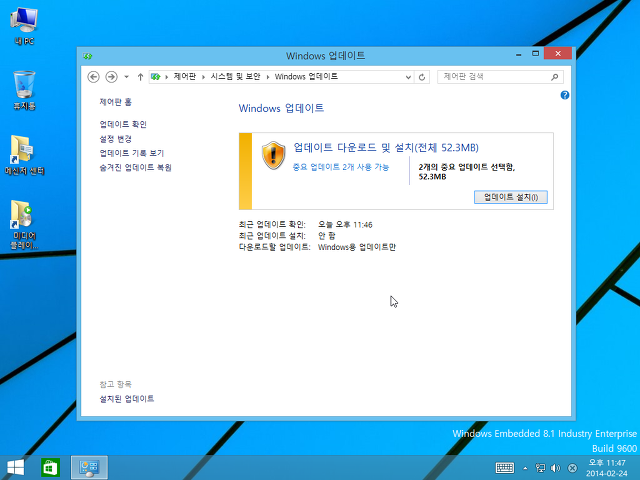Image resolution: width=640 pixels, height=480 pixels.
Task: Select the 메신저 센터 desktop shortcut
Action: pos(24,155)
